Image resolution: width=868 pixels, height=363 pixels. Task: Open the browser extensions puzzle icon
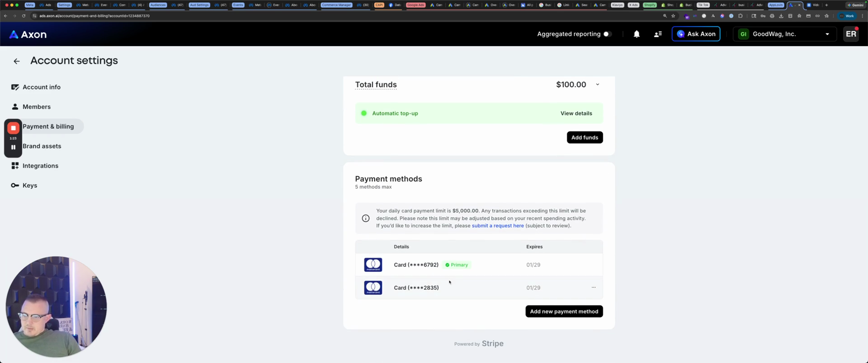pos(740,16)
